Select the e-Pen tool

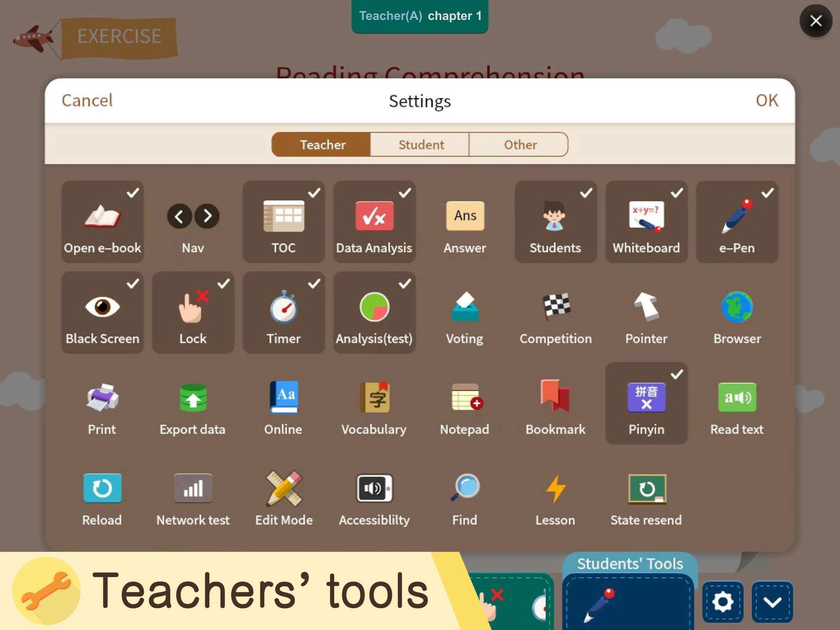736,221
